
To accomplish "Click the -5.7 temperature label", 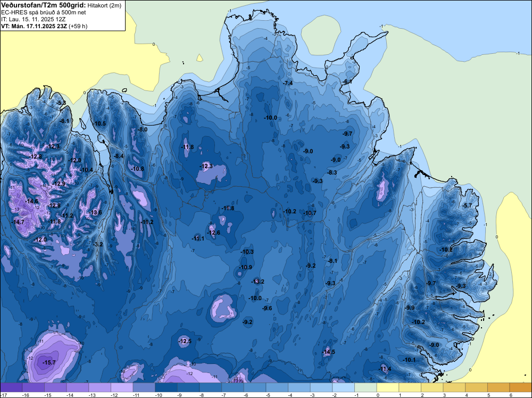I will click(467, 205).
